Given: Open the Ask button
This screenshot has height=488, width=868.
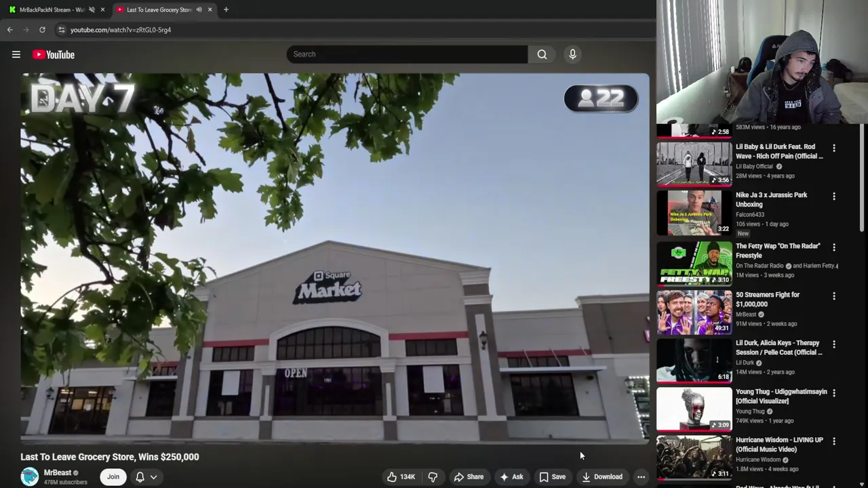Looking at the screenshot, I should (511, 477).
